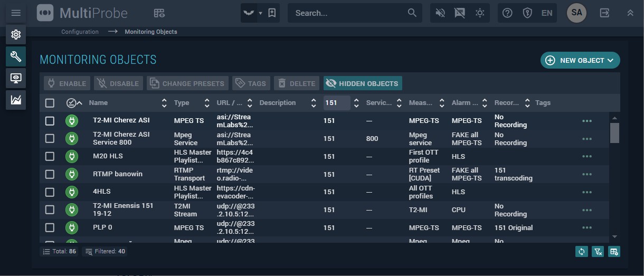Viewport: 644px width, 276px height.
Task: Open the EN language selector
Action: pyautogui.click(x=547, y=13)
